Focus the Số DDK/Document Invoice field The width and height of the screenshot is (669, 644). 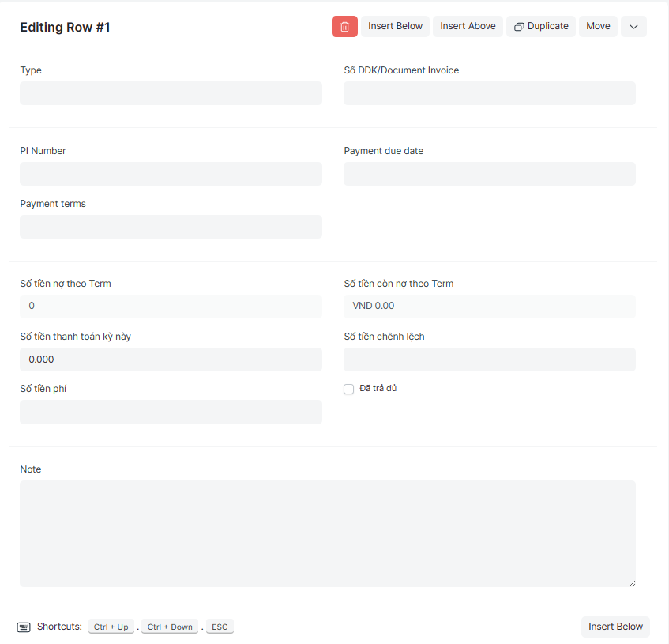[x=489, y=93]
